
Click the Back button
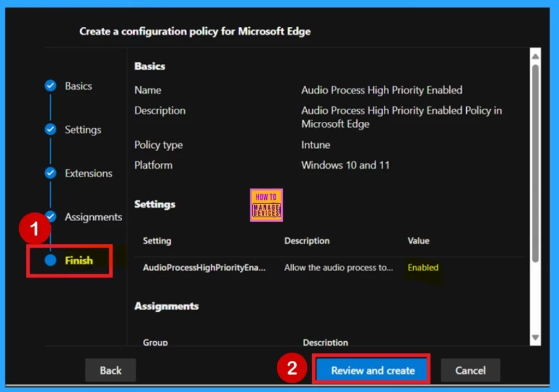[x=110, y=370]
